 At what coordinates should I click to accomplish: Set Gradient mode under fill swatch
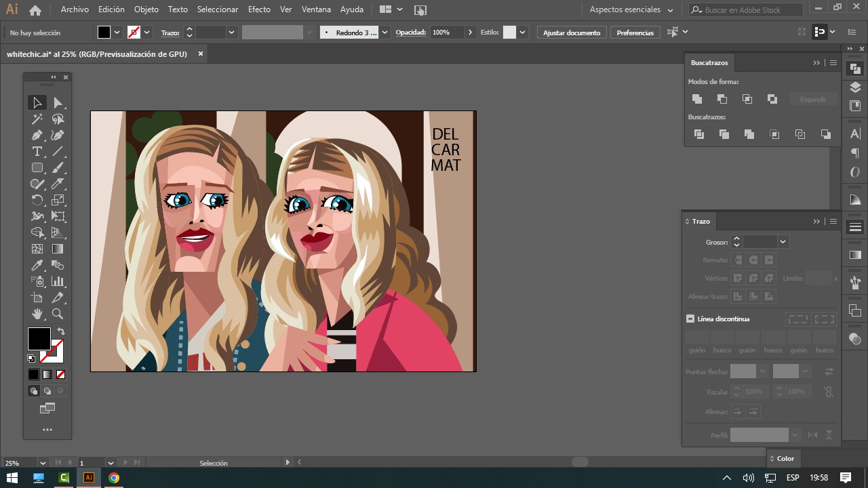tap(47, 374)
